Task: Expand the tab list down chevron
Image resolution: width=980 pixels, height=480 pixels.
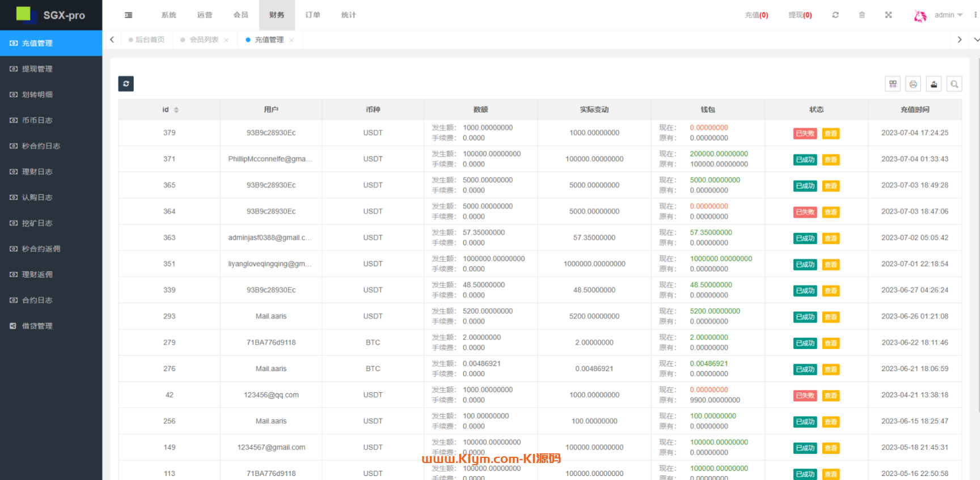Action: click(976, 40)
